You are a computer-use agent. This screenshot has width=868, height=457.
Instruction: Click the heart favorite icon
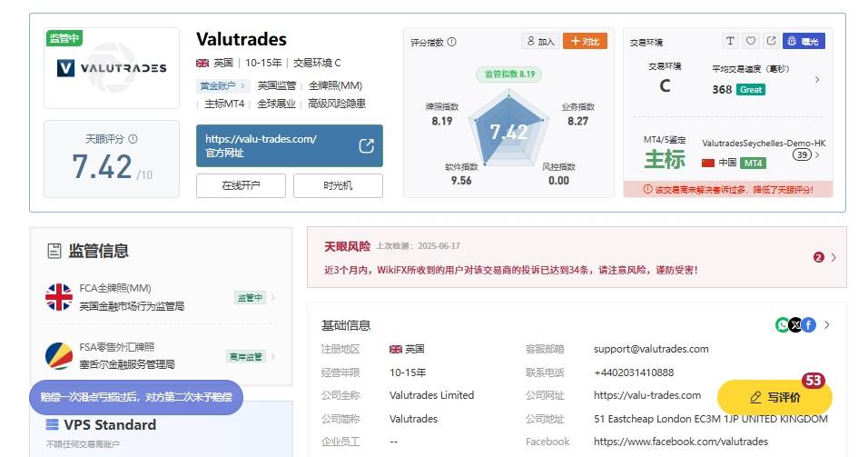pyautogui.click(x=751, y=41)
